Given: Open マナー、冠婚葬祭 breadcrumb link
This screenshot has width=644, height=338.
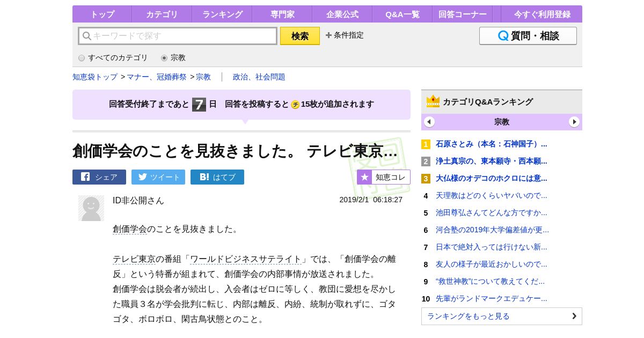Looking at the screenshot, I should [157, 77].
